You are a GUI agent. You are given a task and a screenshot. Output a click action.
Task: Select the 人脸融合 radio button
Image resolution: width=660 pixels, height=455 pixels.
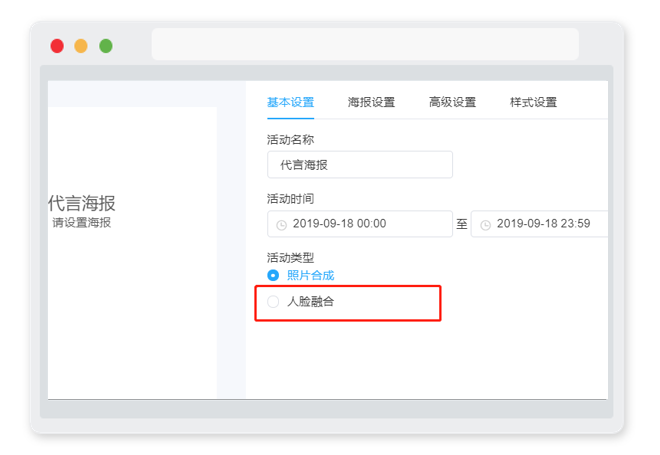pyautogui.click(x=273, y=301)
